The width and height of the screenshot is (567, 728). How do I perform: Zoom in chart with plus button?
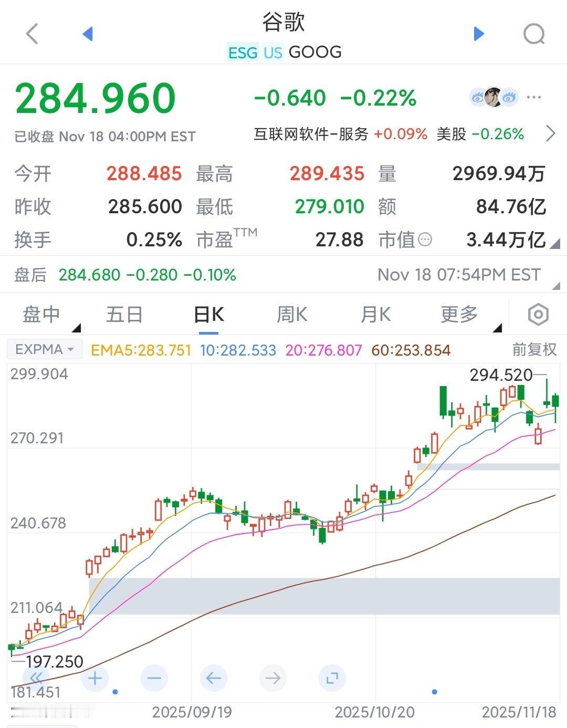click(x=95, y=678)
